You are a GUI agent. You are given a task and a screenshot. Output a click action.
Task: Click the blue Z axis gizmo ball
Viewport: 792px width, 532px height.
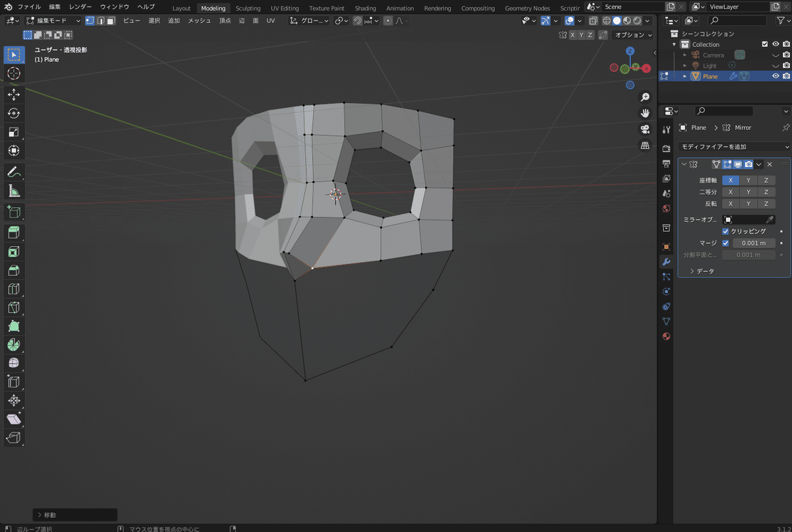pyautogui.click(x=630, y=51)
